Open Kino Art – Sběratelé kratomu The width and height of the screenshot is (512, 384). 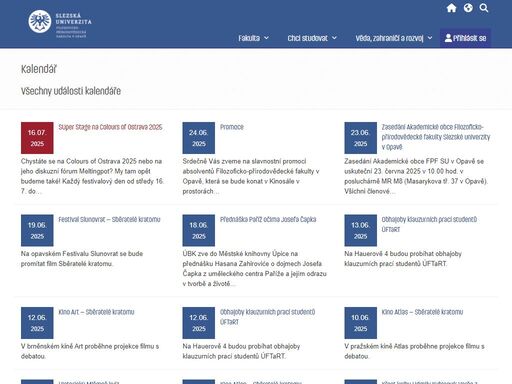click(x=96, y=312)
